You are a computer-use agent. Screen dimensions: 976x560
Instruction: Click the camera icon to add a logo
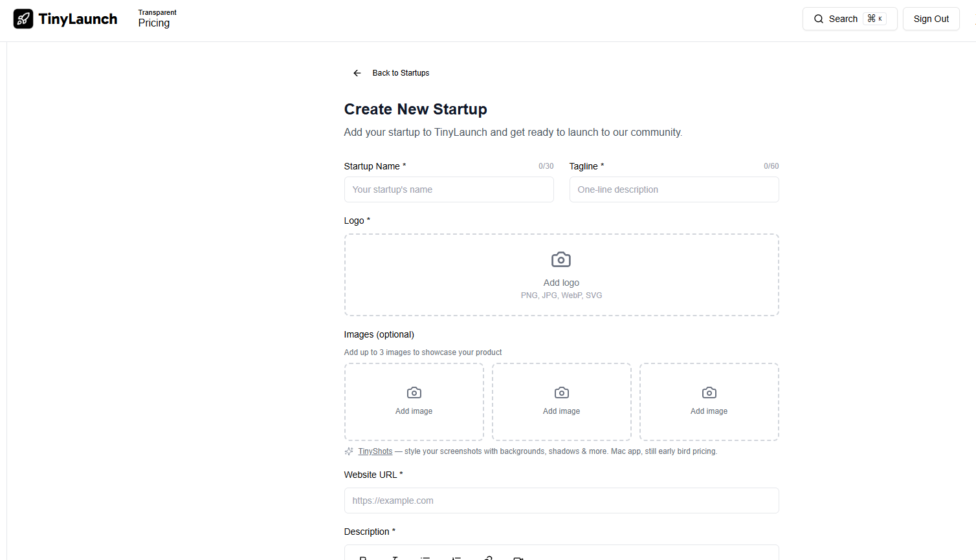561,259
